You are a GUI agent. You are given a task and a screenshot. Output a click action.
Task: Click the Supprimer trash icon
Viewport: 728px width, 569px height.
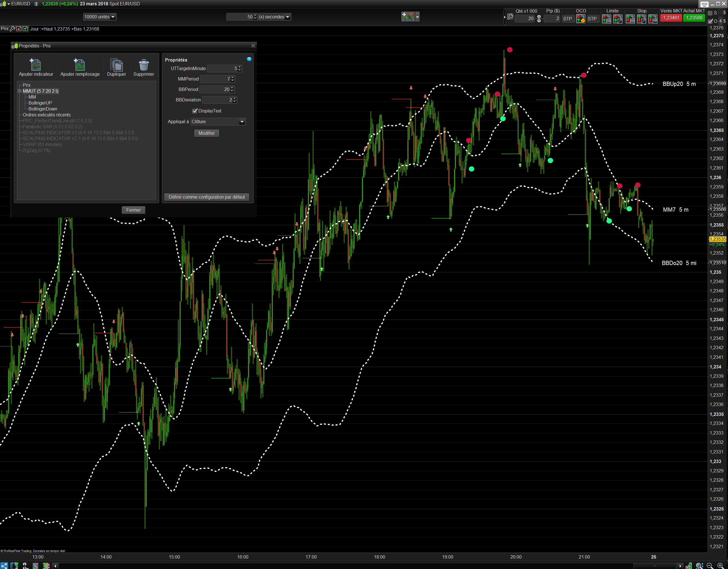[144, 65]
